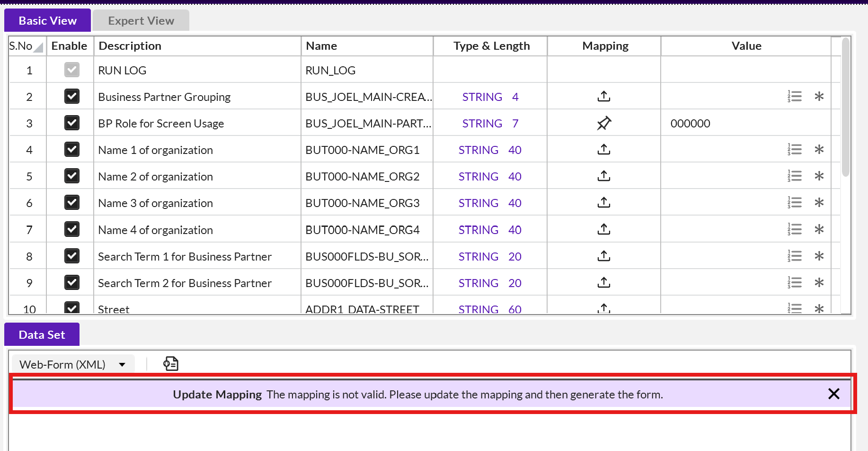Open value list icon for Search Term 1 row
The width and height of the screenshot is (868, 451).
click(x=795, y=256)
